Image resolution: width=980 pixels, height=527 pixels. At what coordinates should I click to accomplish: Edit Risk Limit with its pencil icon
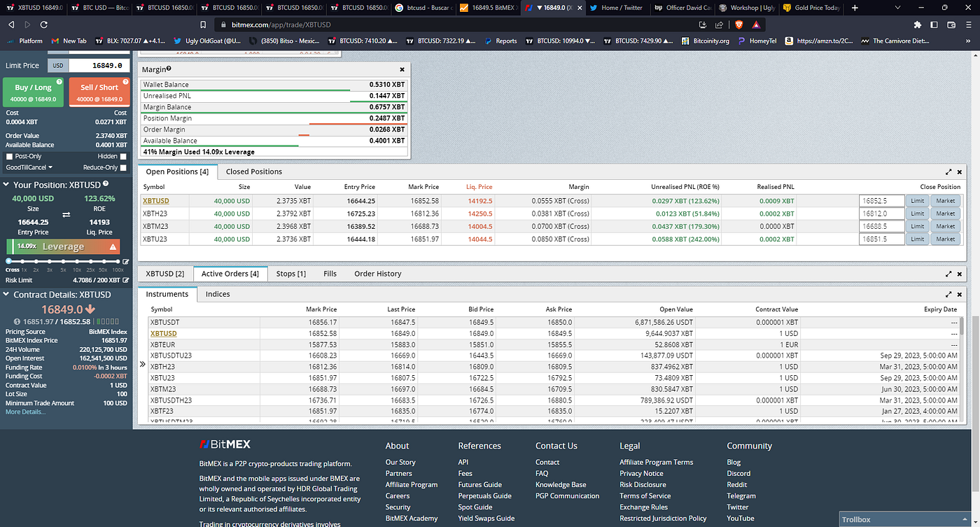tap(126, 280)
